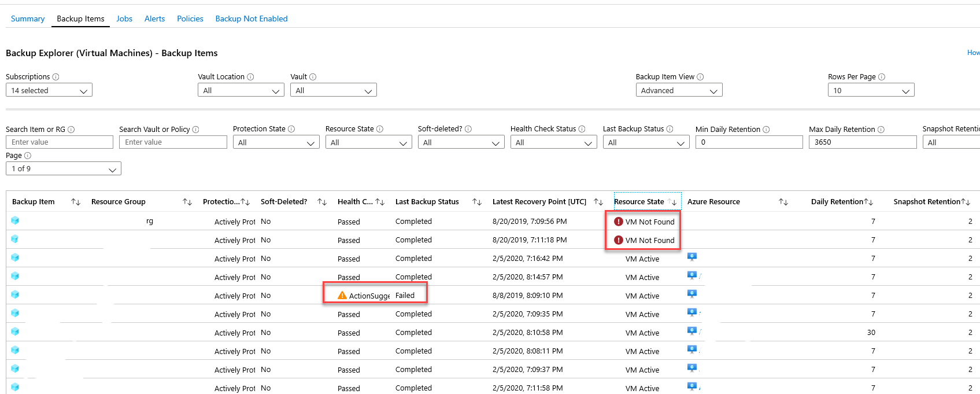Click the red error icon in the 7:11:18 PM row
Viewport: 980px width, 394px height.
coord(619,240)
